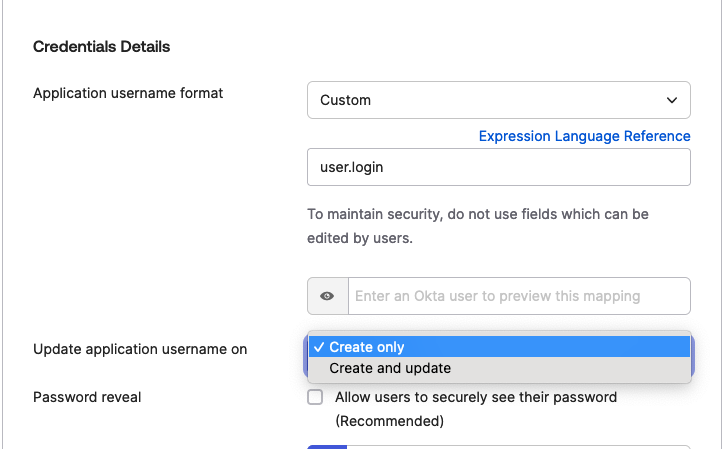Click the (Recommended) text under password option

point(389,421)
